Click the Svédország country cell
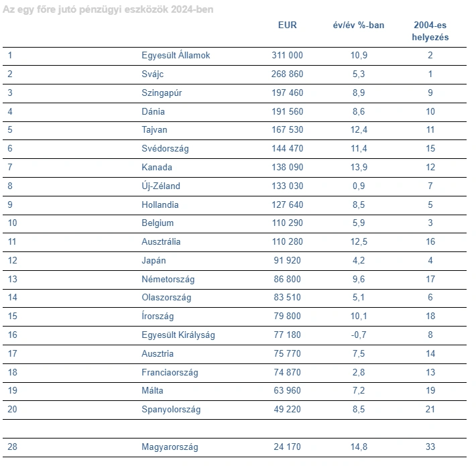Screen dimensions: 476x466 [x=165, y=149]
